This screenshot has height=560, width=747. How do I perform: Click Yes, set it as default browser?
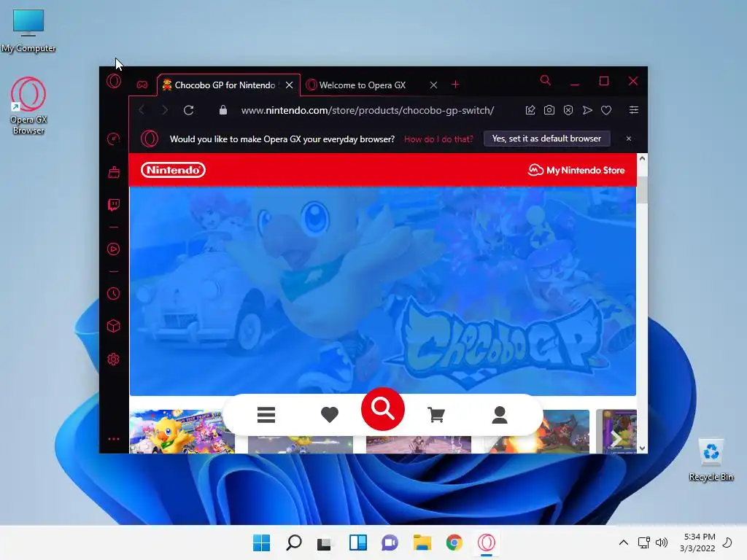(546, 139)
